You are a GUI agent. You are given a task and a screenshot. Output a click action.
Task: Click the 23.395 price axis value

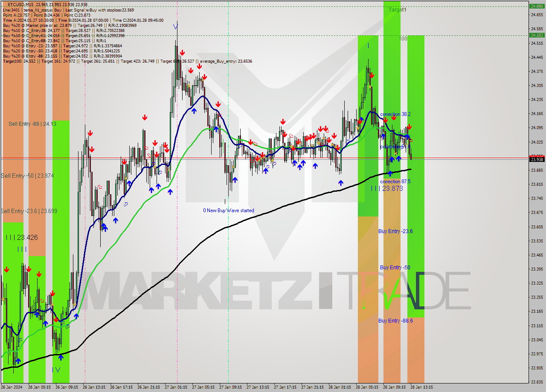click(x=537, y=269)
